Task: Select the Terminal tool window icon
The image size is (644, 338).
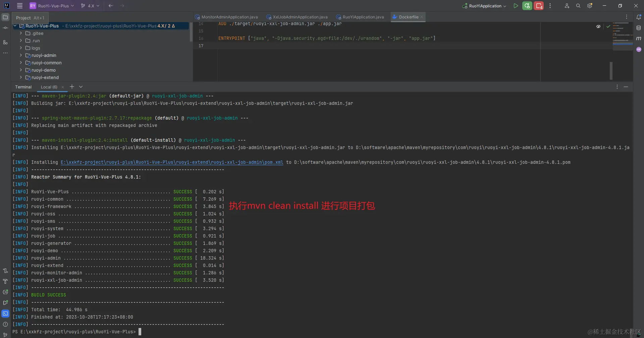Action: 5,314
